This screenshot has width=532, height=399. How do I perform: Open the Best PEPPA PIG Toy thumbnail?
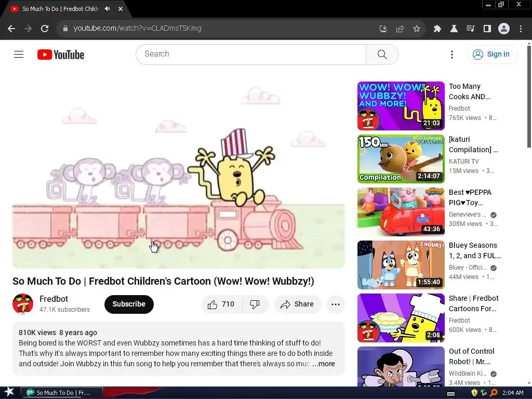tap(401, 212)
